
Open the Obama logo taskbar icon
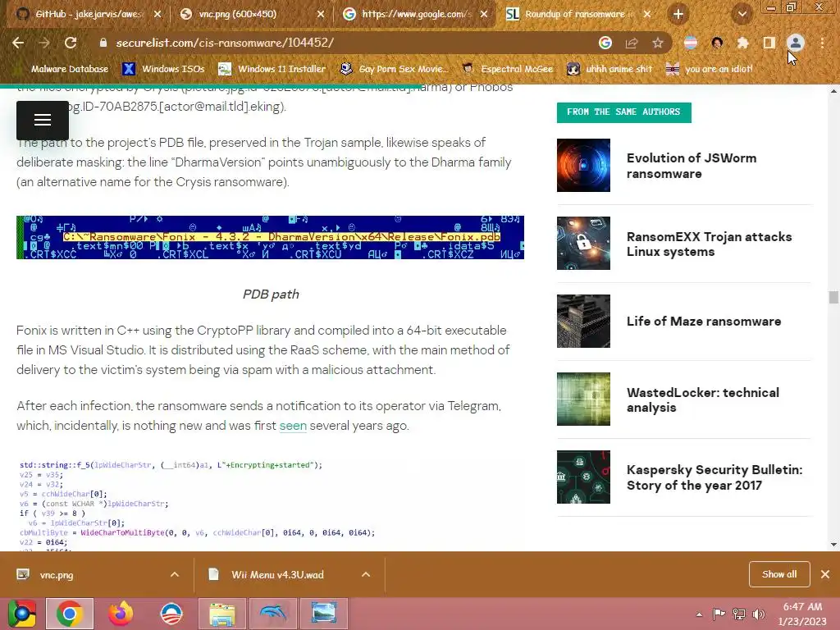click(171, 614)
